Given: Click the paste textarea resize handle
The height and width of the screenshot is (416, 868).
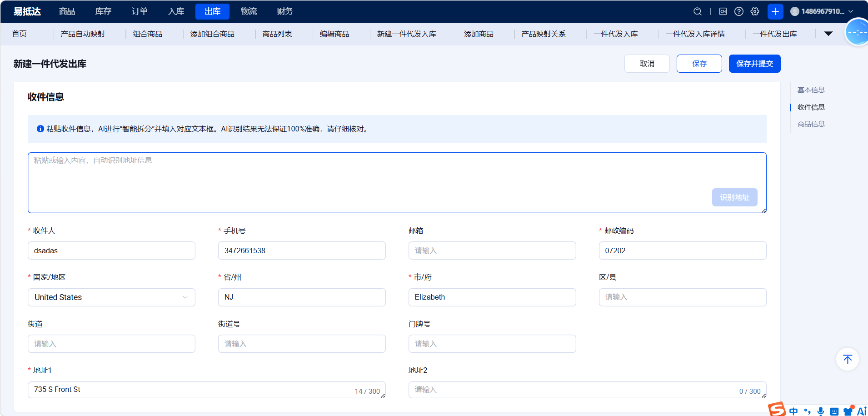Looking at the screenshot, I should [x=764, y=211].
